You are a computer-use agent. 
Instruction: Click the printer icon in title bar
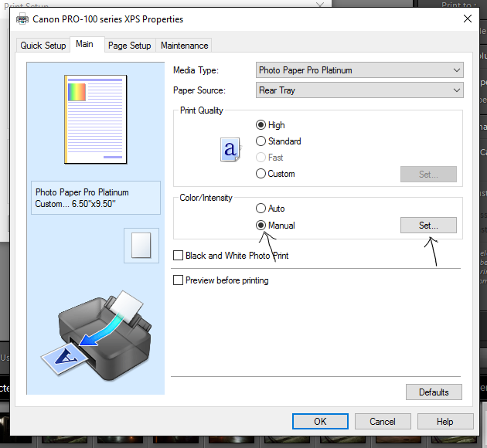tap(22, 19)
